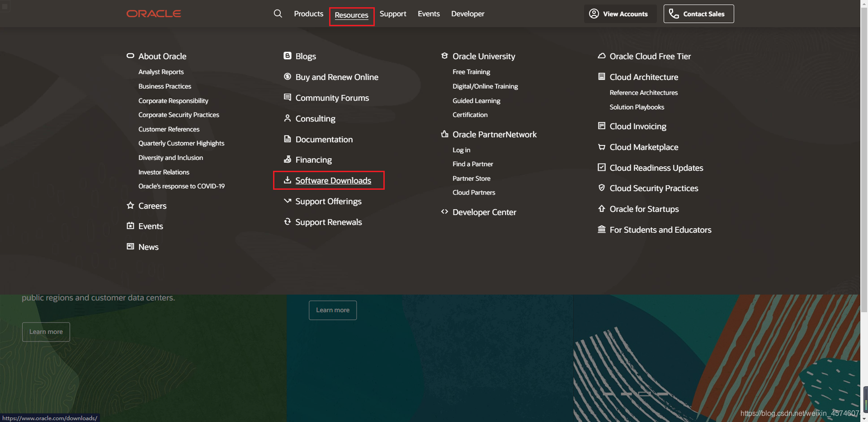Click the Support Renewals refresh icon

coord(288,221)
